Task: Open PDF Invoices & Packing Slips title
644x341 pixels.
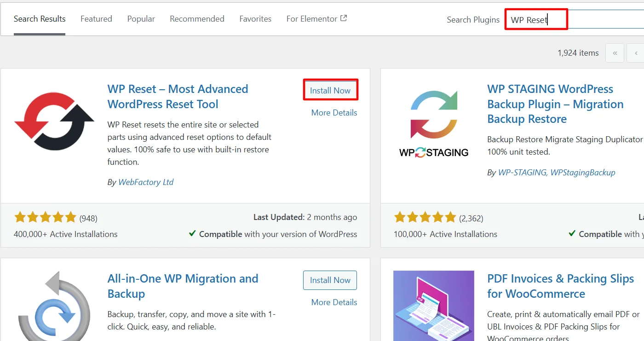Action: 561,286
